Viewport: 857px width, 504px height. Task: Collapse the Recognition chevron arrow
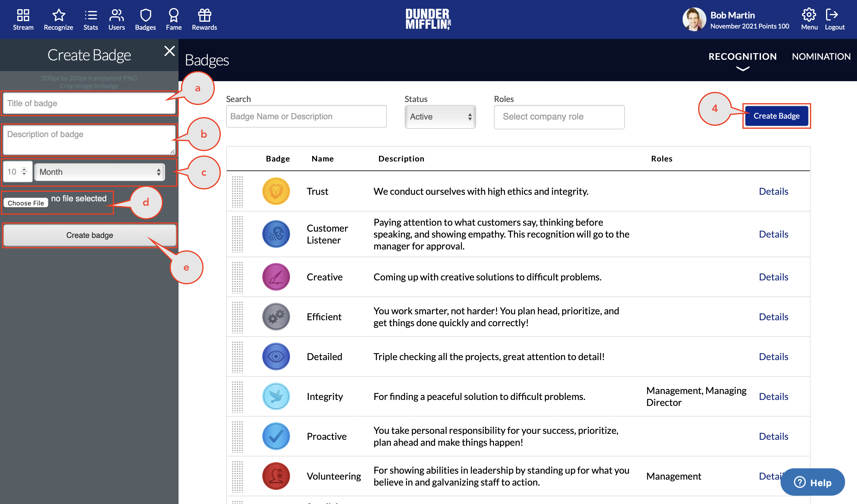coord(743,69)
